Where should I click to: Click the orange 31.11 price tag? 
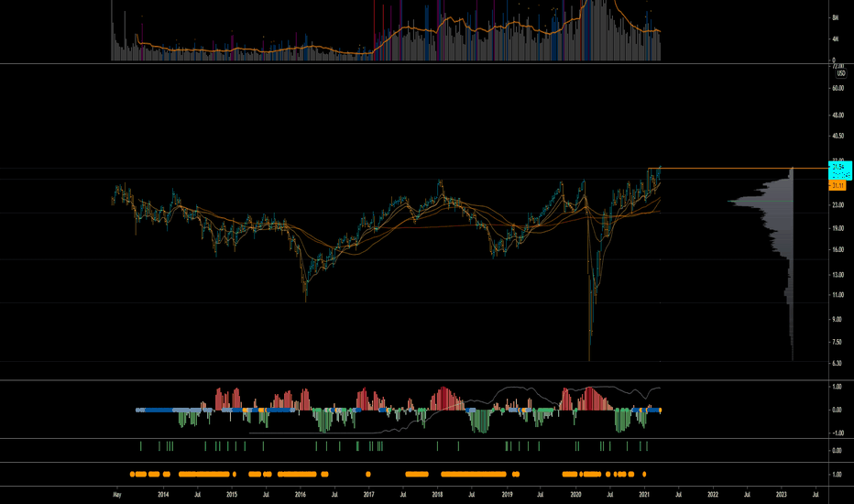click(x=838, y=186)
